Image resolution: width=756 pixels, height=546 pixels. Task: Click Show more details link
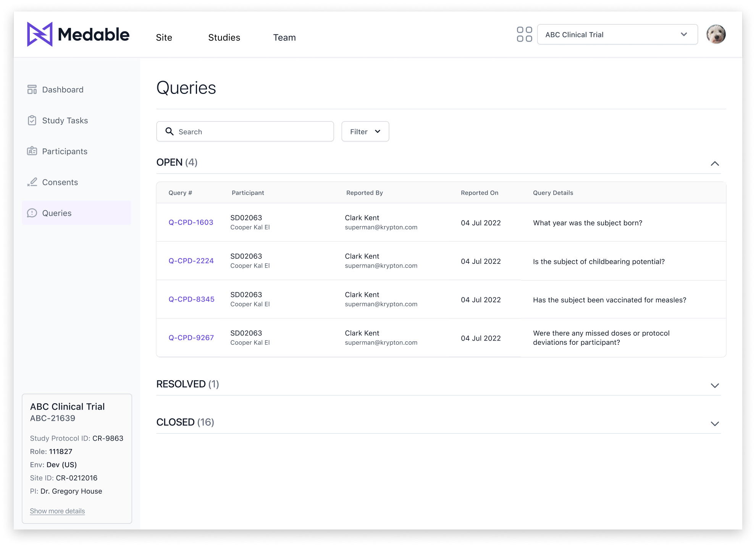[x=57, y=511]
